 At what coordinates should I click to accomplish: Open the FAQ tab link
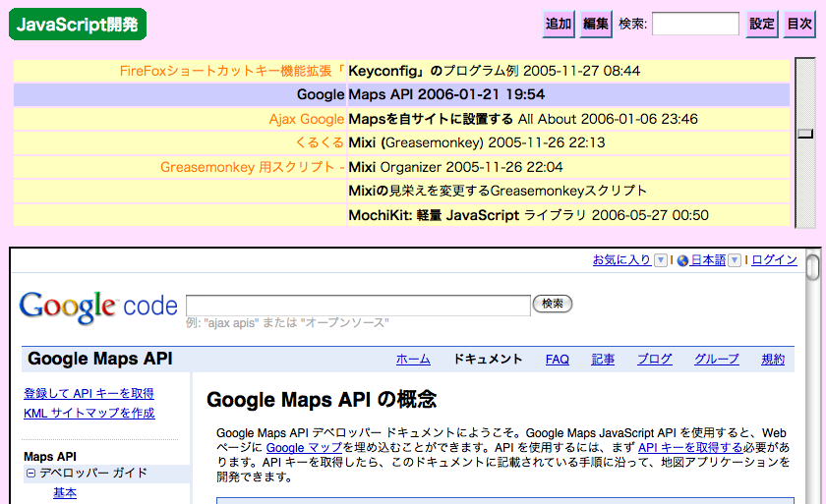click(558, 360)
